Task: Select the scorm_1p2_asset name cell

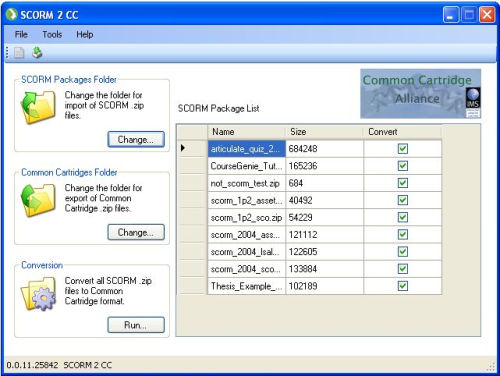Action: [246, 200]
